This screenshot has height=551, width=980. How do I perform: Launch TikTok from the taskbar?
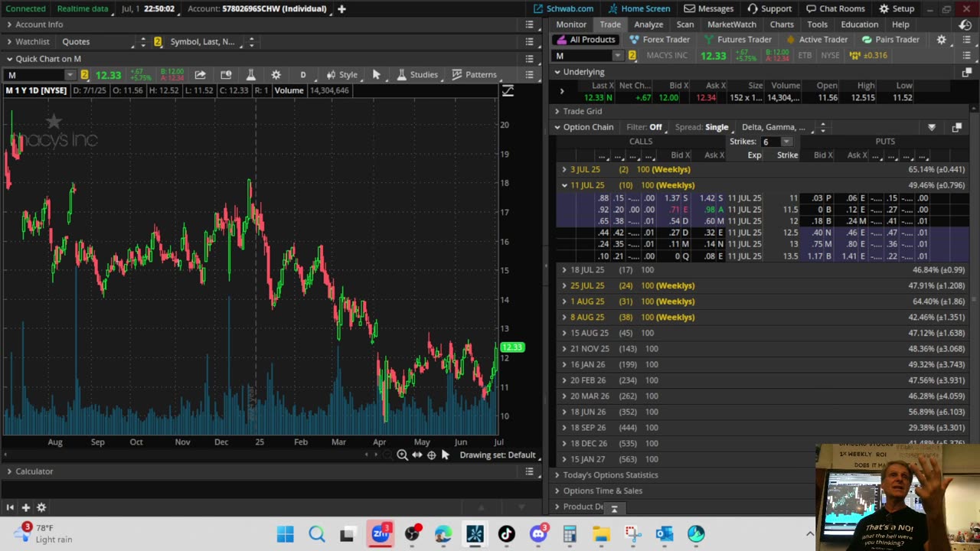point(506,533)
